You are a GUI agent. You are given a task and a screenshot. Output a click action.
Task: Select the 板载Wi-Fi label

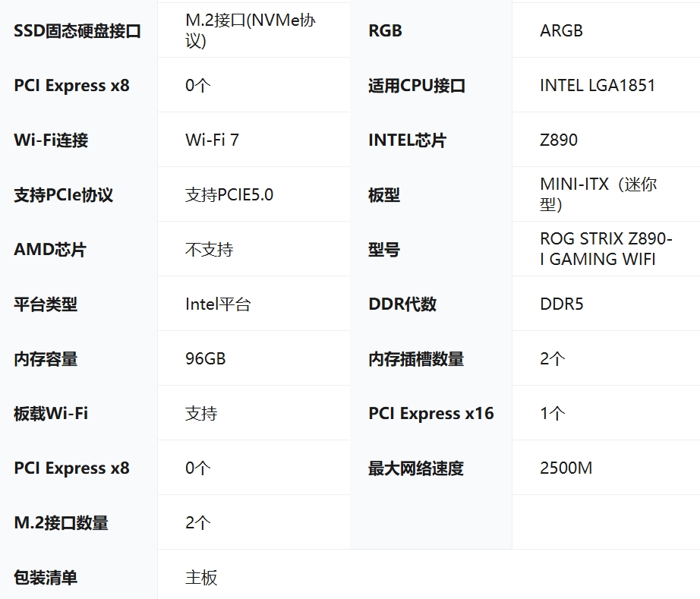pos(51,414)
